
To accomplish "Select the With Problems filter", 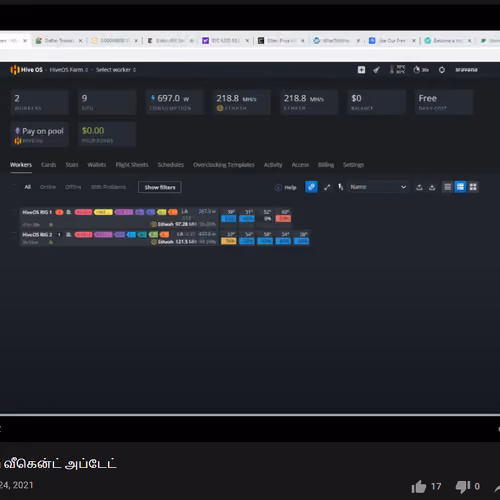I will [108, 187].
